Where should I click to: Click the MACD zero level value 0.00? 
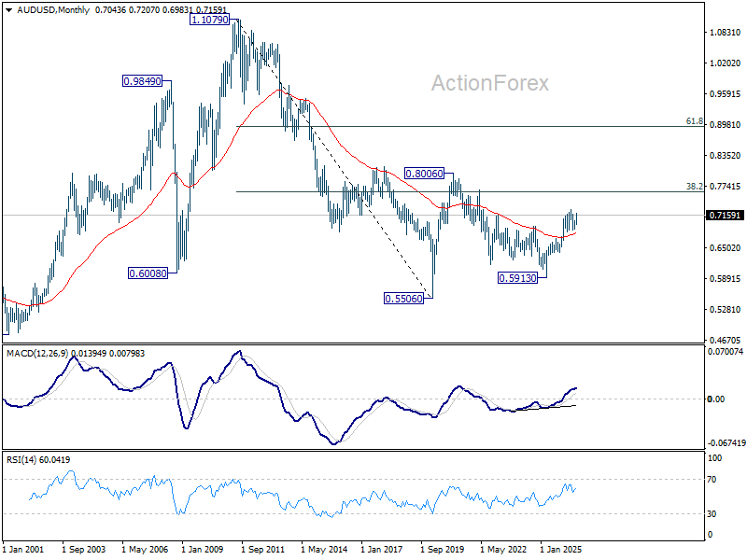coord(716,399)
